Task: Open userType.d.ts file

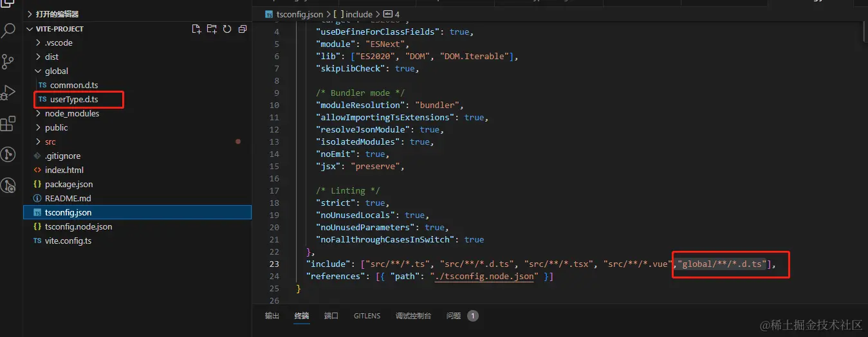Action: [x=74, y=100]
